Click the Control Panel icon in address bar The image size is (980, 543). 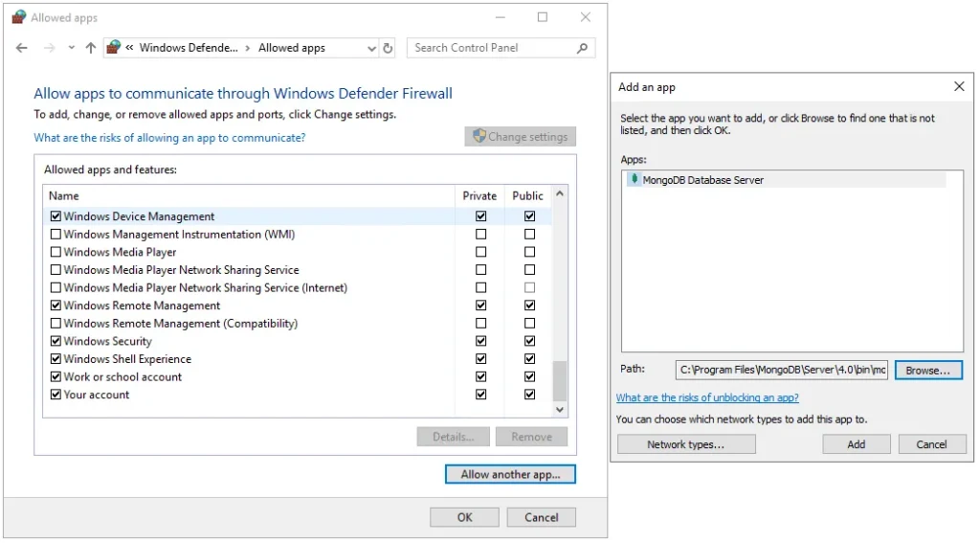(x=115, y=48)
